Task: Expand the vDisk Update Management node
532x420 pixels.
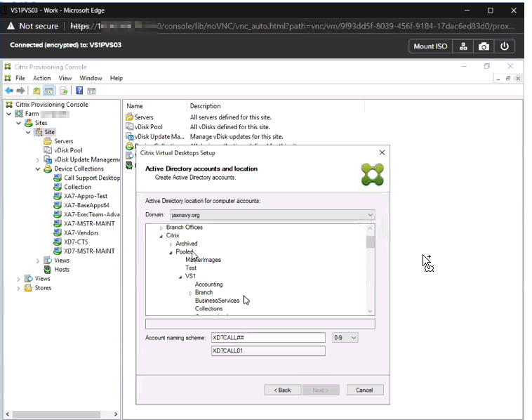Action: [x=38, y=159]
